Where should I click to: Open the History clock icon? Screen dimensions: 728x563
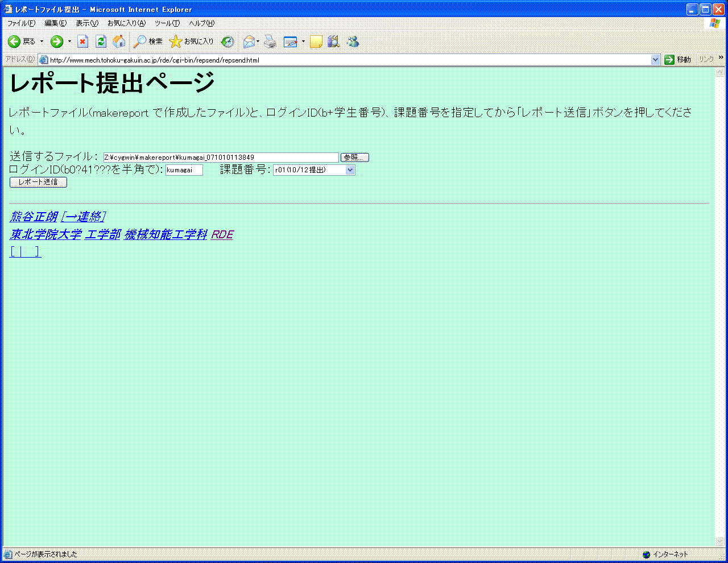coord(227,42)
